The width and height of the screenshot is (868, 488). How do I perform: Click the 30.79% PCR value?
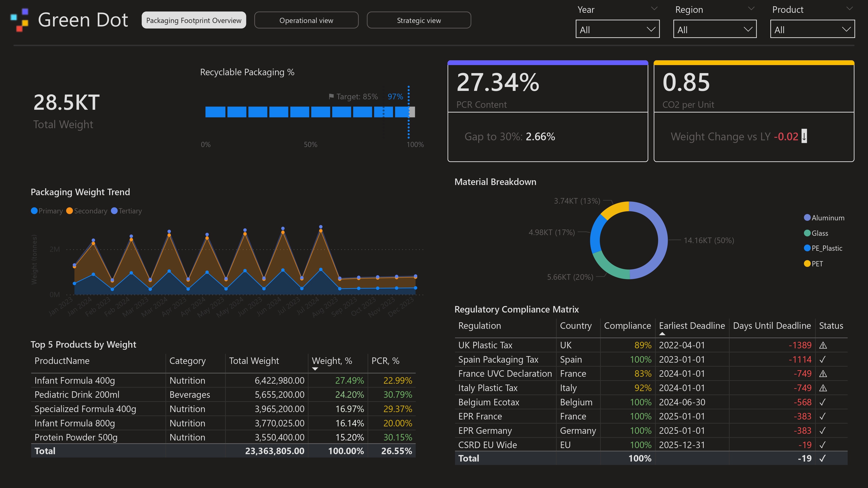point(398,395)
